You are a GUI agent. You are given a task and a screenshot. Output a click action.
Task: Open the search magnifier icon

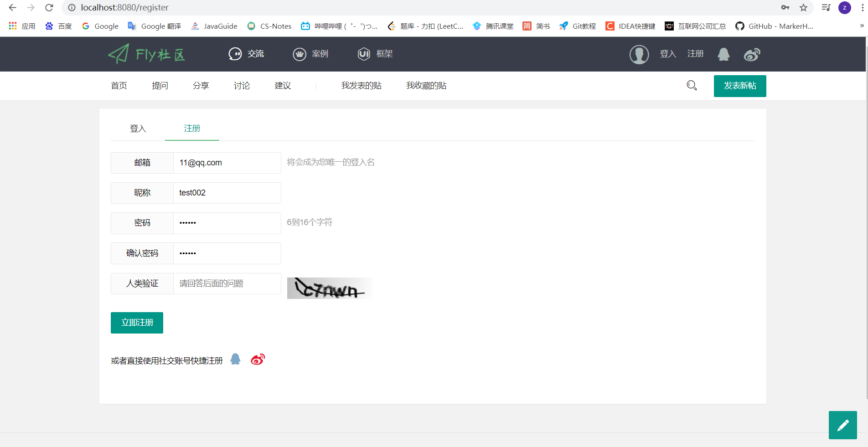tap(692, 85)
